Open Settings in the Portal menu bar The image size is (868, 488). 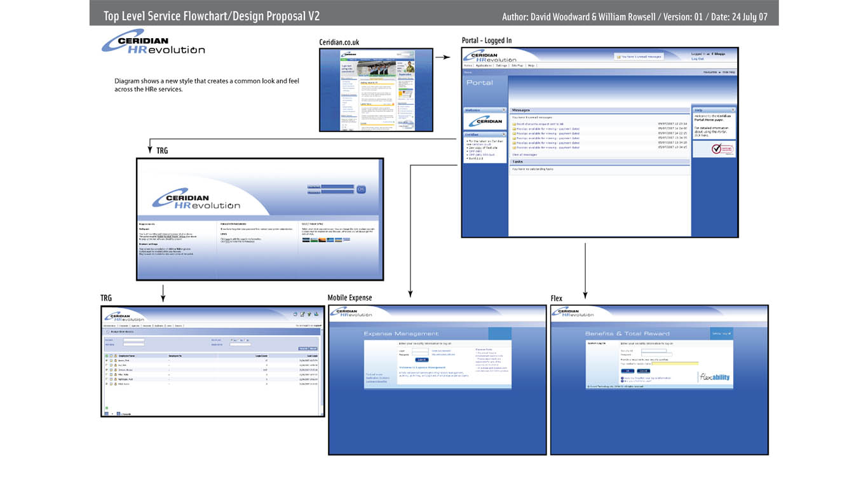pyautogui.click(x=501, y=65)
